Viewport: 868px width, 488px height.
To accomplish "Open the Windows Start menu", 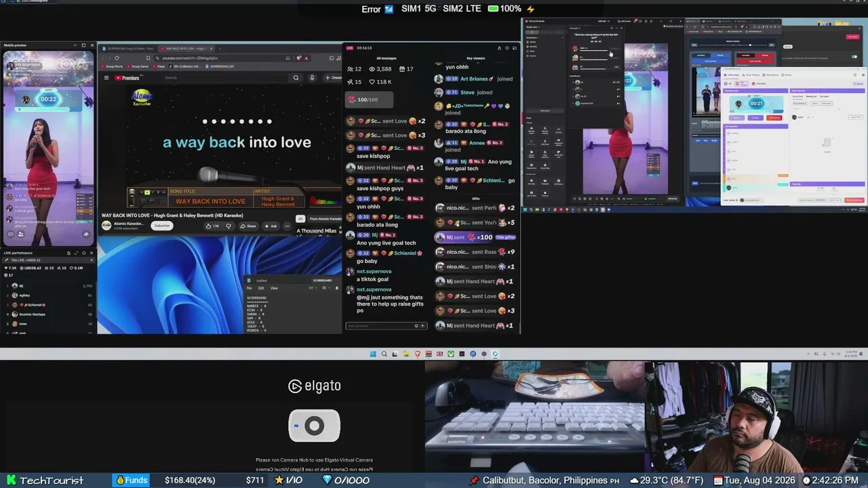I will [x=373, y=354].
